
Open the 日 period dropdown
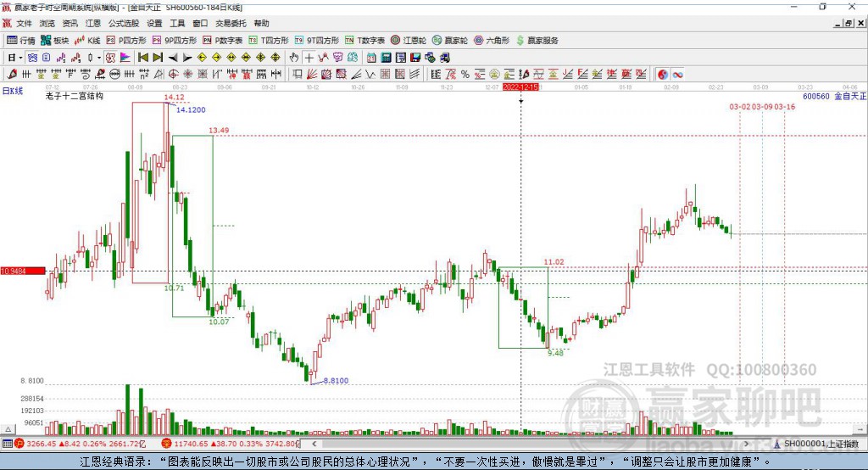click(x=14, y=58)
